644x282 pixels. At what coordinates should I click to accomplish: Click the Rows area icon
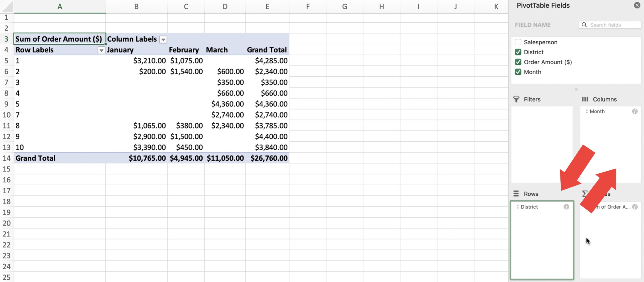coord(516,194)
